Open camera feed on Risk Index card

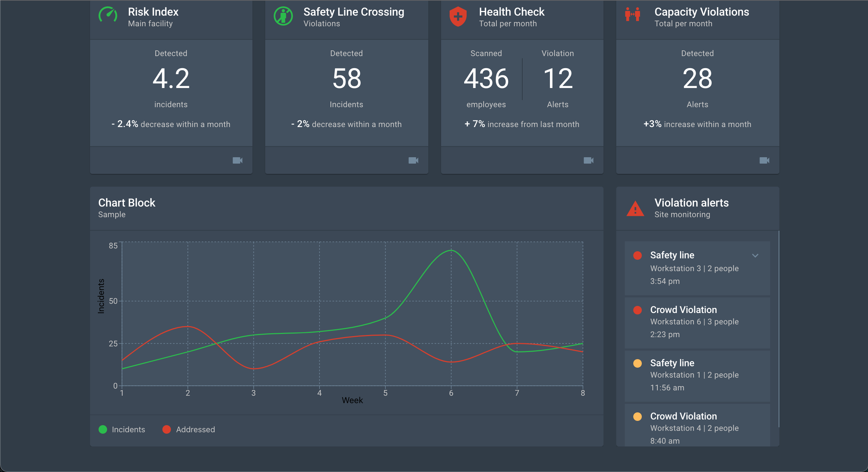(x=238, y=160)
